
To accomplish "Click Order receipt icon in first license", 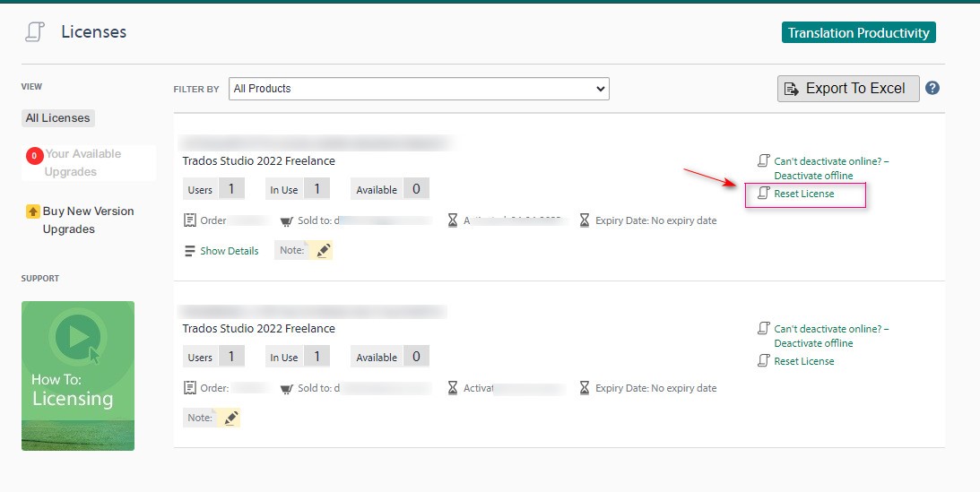I will pyautogui.click(x=190, y=220).
